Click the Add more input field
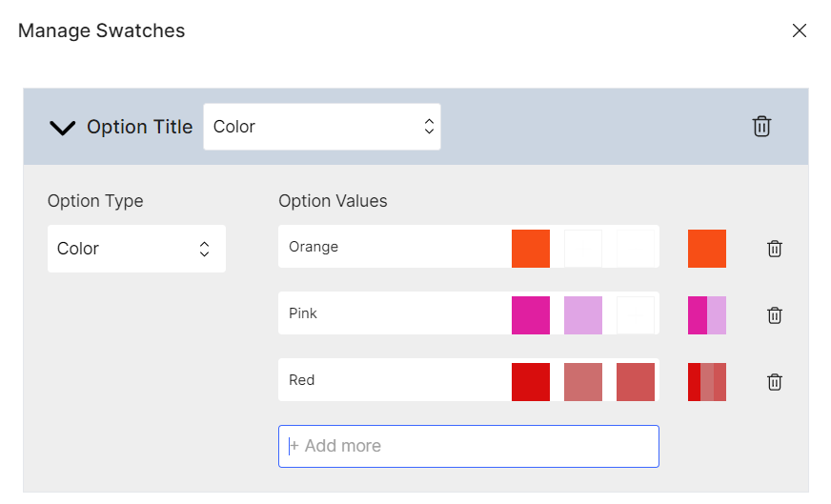831x504 pixels. 469,446
